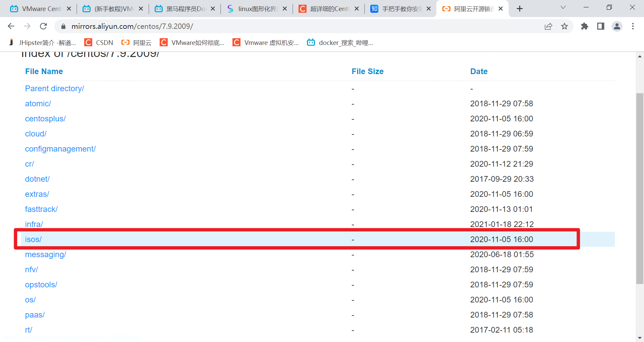Click the date 2020-06-18 01:55
The height and width of the screenshot is (342, 644).
502,254
